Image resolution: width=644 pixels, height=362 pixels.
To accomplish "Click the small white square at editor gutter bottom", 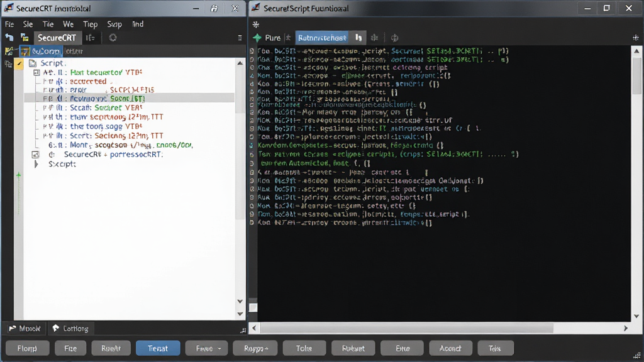I will click(253, 308).
